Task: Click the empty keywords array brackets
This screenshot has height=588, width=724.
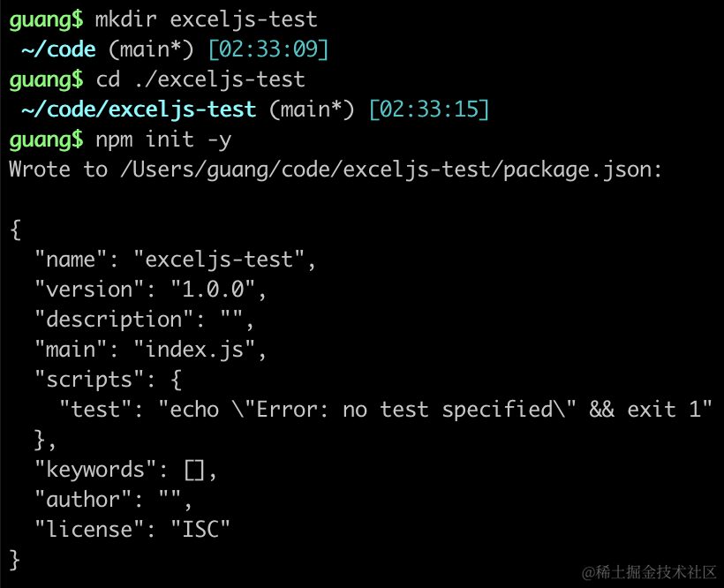Action: pyautogui.click(x=194, y=470)
